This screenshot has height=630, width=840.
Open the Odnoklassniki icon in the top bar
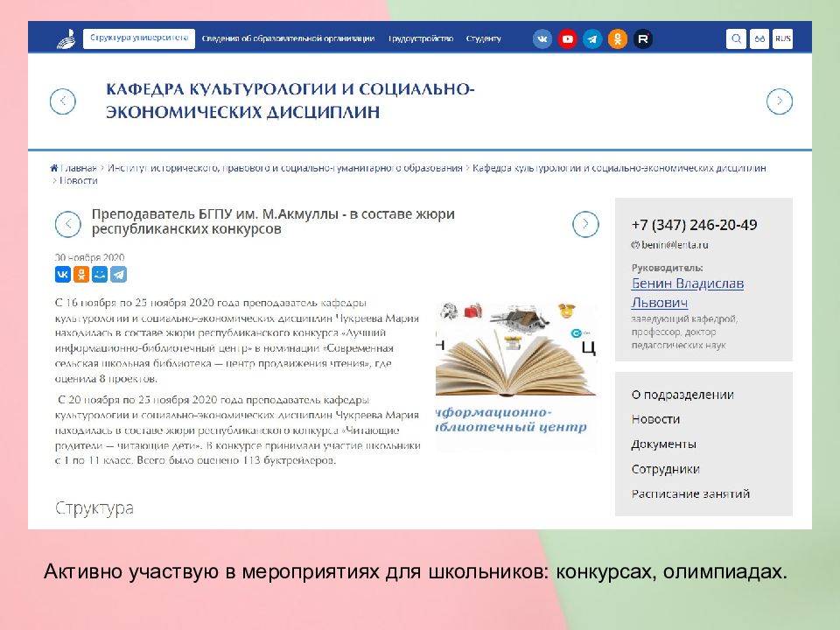618,39
